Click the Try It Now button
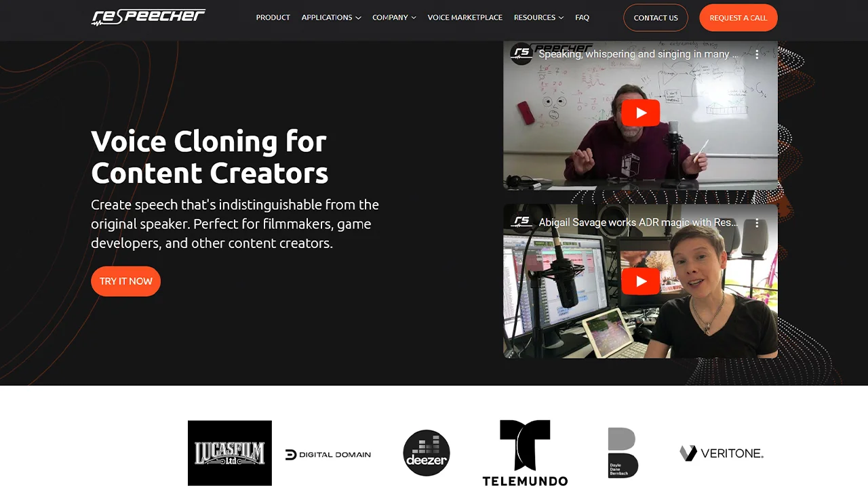 [126, 281]
